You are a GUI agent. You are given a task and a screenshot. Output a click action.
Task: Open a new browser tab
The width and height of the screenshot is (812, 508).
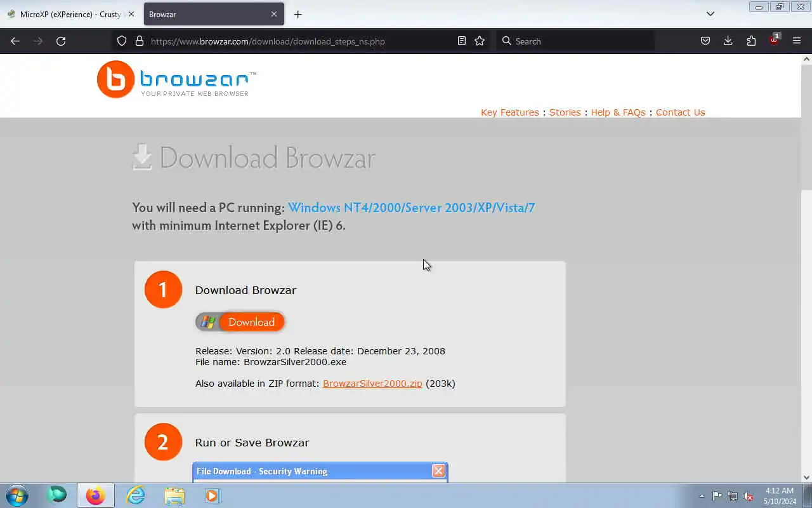[298, 14]
